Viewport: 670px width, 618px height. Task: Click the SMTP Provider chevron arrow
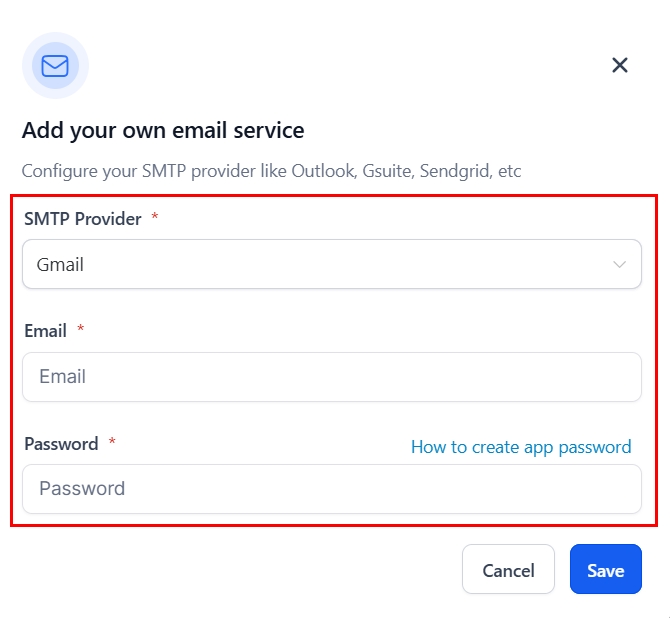pyautogui.click(x=620, y=265)
